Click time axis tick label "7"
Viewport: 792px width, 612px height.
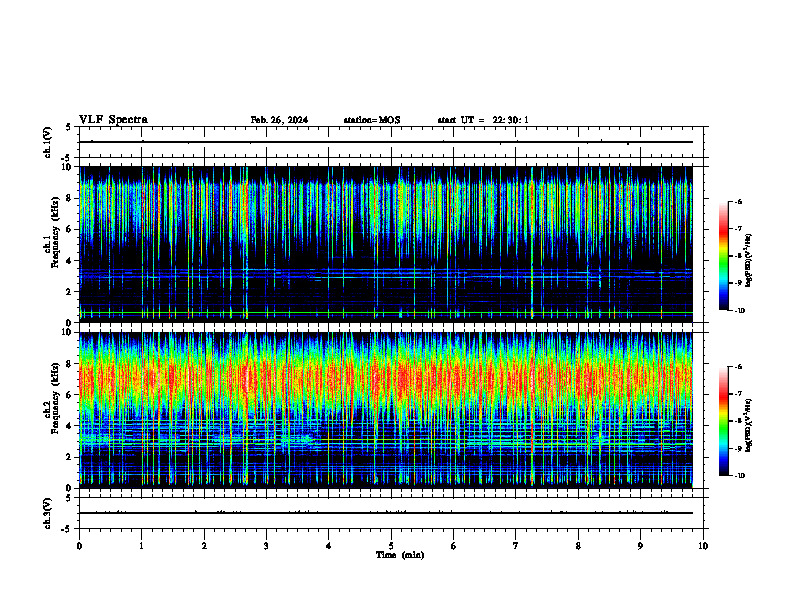516,546
